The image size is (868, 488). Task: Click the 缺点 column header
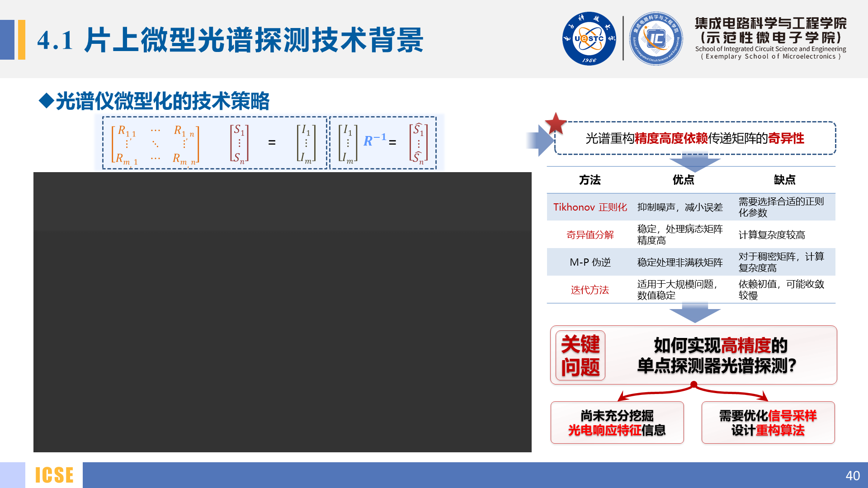tap(784, 180)
